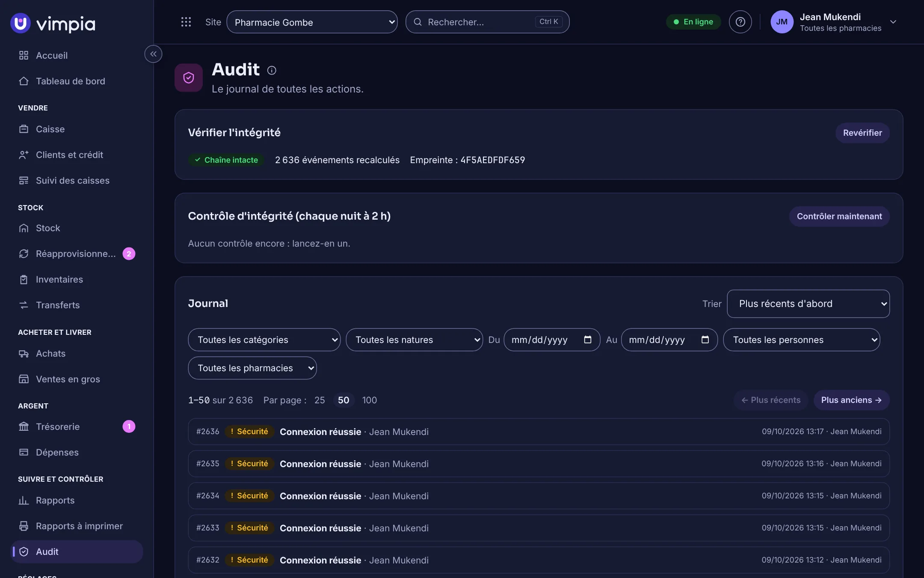Click the JM user avatar
The width and height of the screenshot is (924, 578).
pos(782,22)
